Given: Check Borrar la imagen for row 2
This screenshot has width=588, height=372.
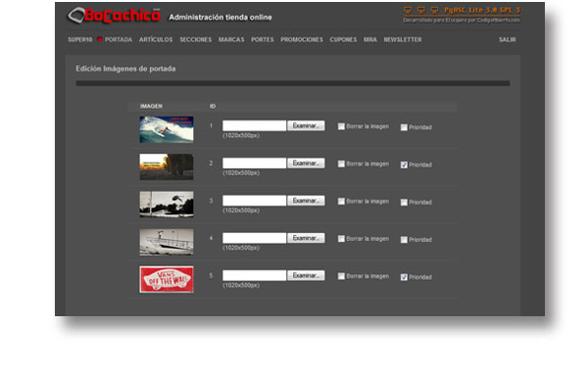Looking at the screenshot, I should tap(341, 164).
